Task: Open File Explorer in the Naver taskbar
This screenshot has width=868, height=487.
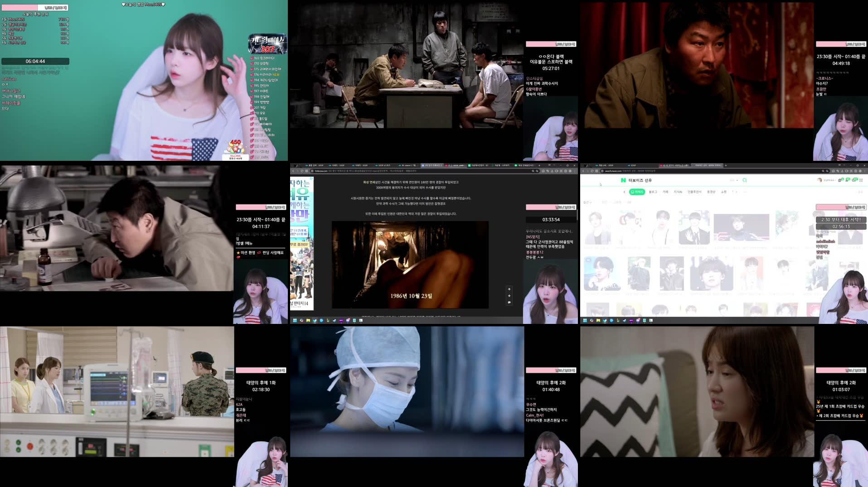Action: coord(598,320)
